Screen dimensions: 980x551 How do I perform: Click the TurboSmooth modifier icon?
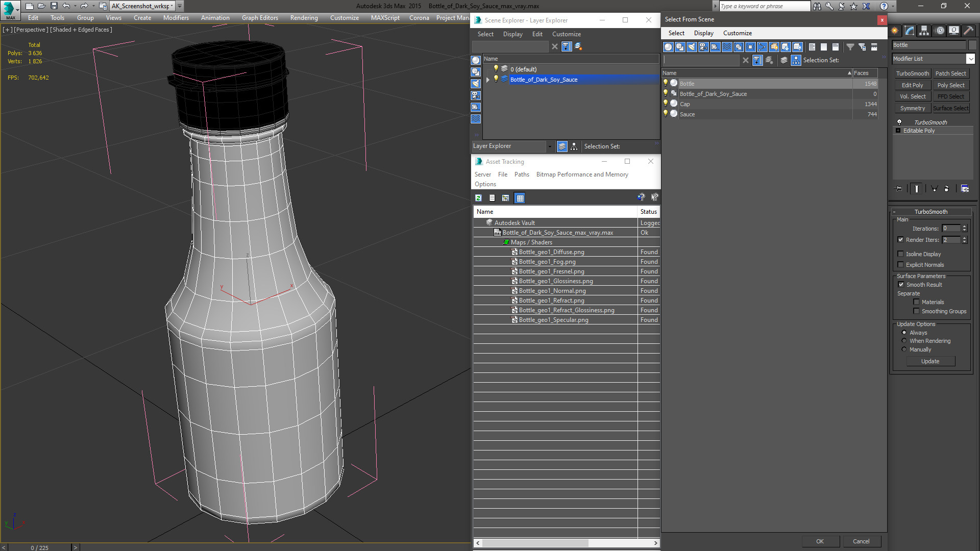[x=900, y=122]
